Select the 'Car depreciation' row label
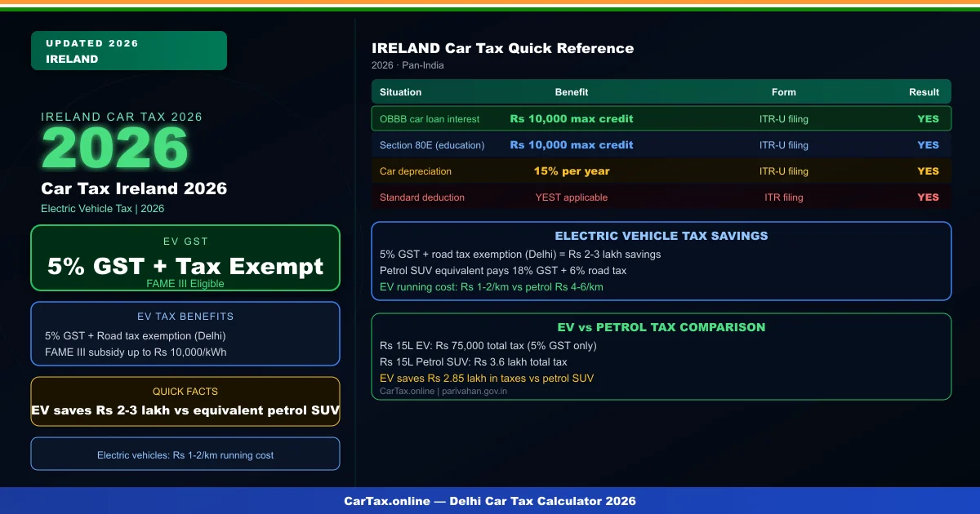 pos(416,171)
